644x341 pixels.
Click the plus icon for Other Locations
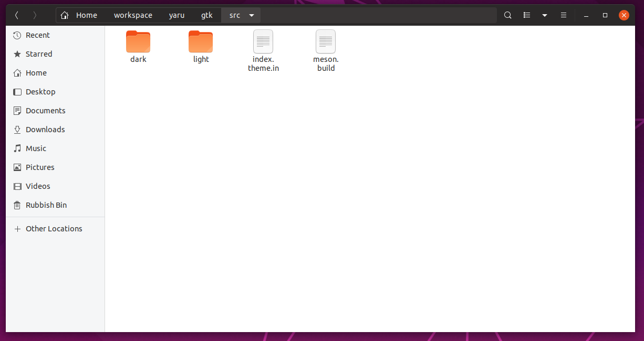(17, 229)
